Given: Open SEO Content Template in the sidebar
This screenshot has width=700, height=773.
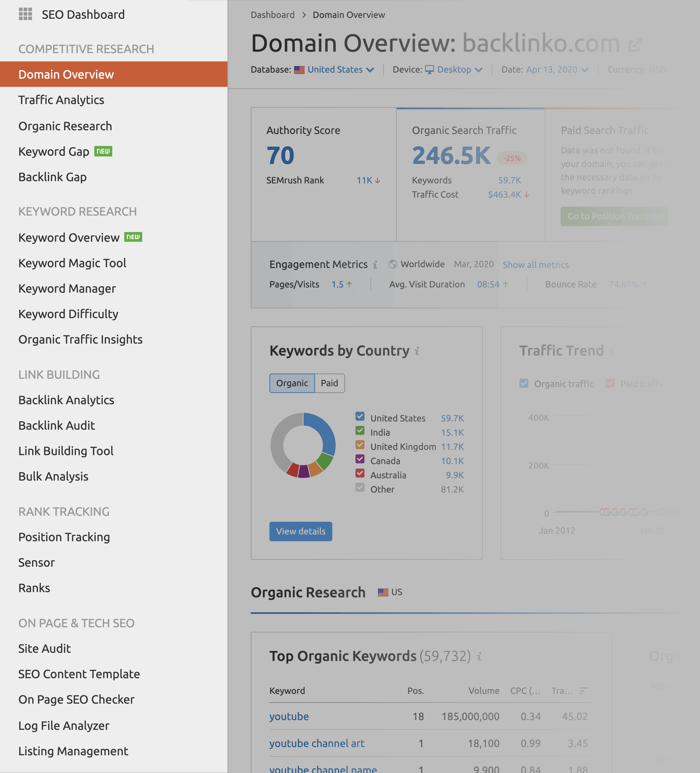Looking at the screenshot, I should [x=79, y=674].
